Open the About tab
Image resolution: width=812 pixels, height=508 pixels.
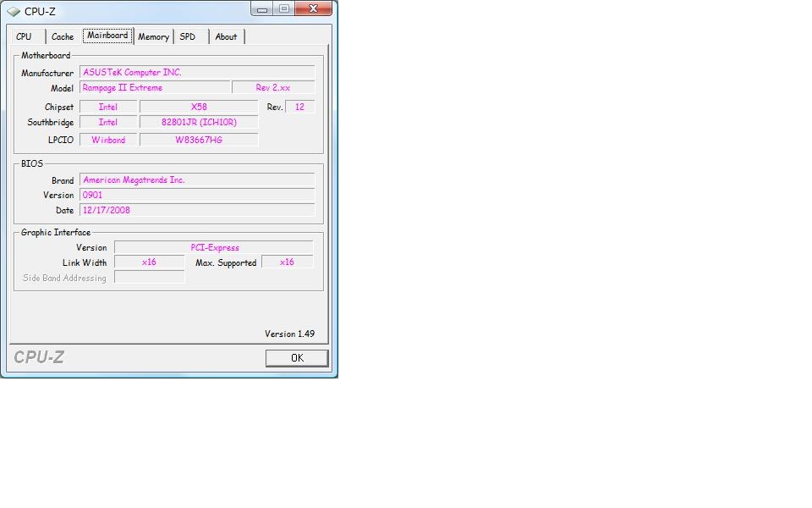click(227, 36)
